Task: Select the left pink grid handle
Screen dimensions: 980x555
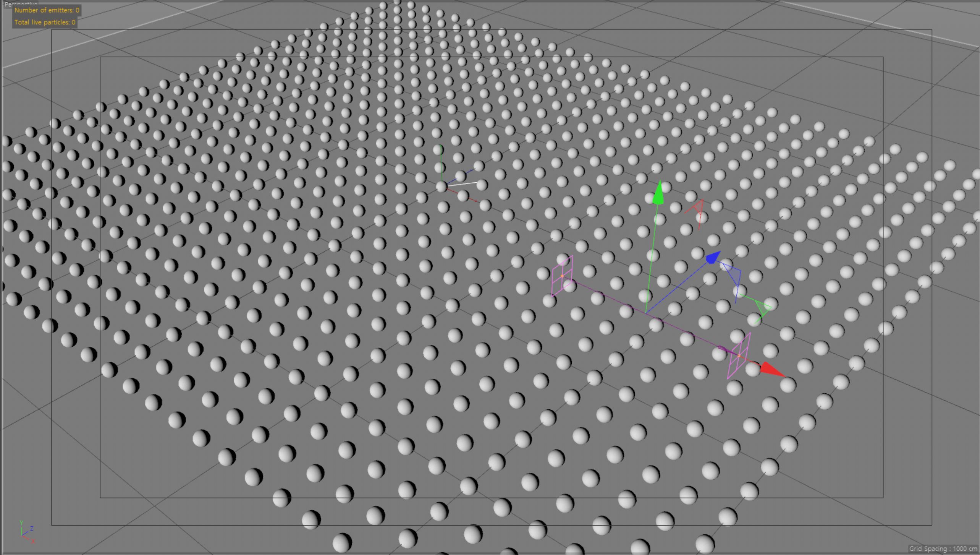Action: point(562,276)
